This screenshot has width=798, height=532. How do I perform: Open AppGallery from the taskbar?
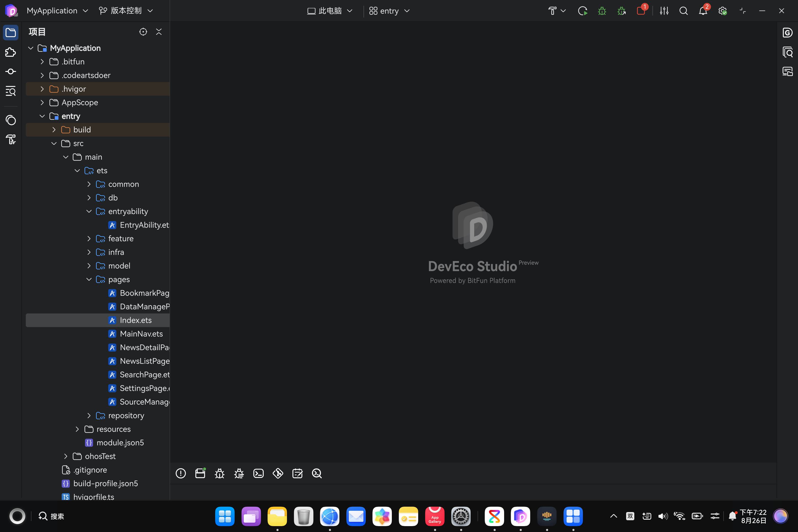coord(435,516)
